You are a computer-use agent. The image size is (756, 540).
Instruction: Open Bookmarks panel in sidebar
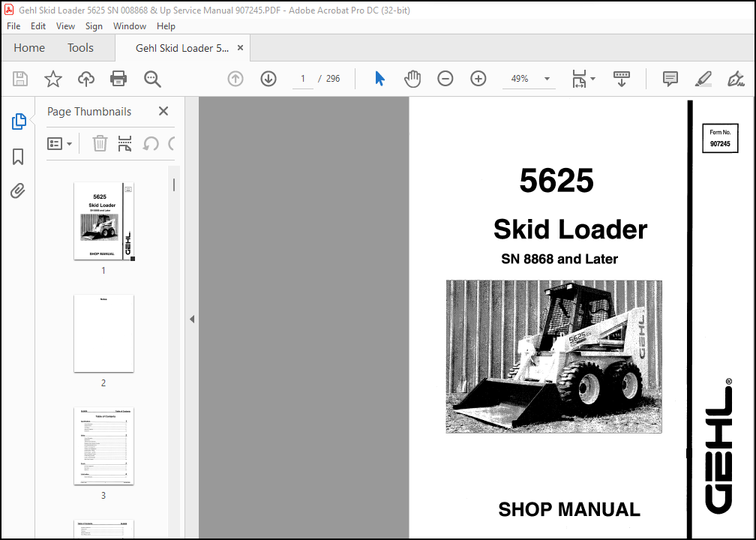18,157
